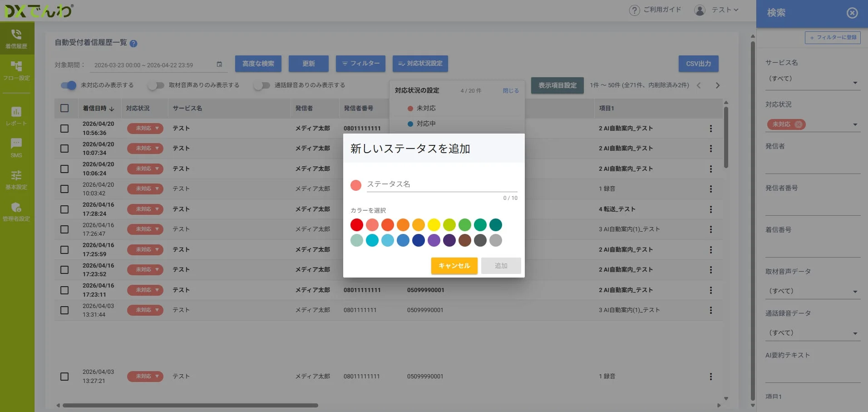This screenshot has height=412, width=868.
Task: Open row menu for 2026/04/20 10:03:42
Action: pos(711,189)
